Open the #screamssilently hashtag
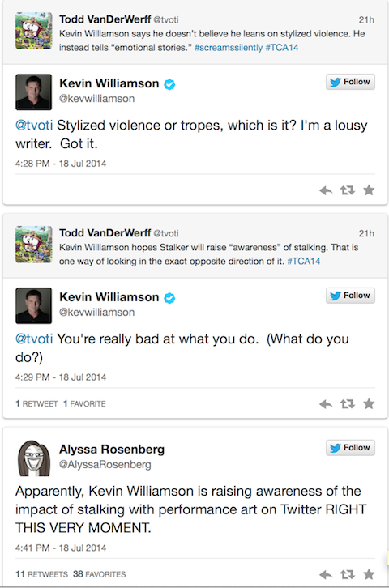 (x=229, y=48)
